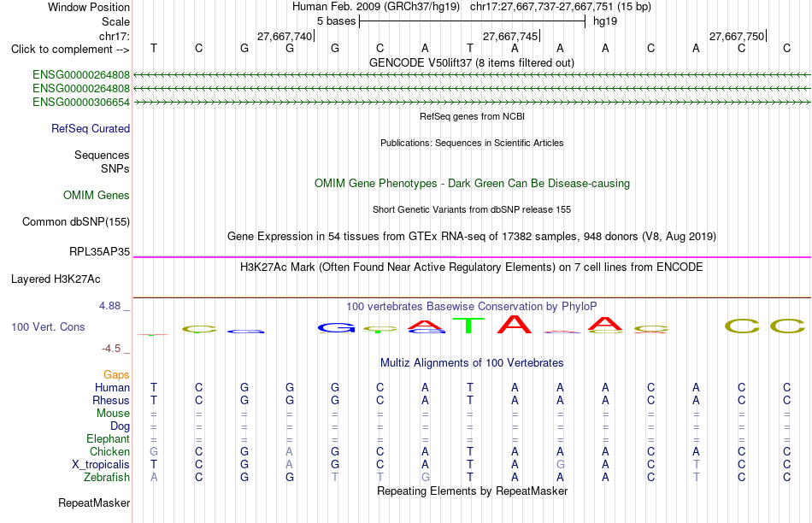Open 'Short Genetic Variants from dbSNP release 155'

[x=471, y=209]
